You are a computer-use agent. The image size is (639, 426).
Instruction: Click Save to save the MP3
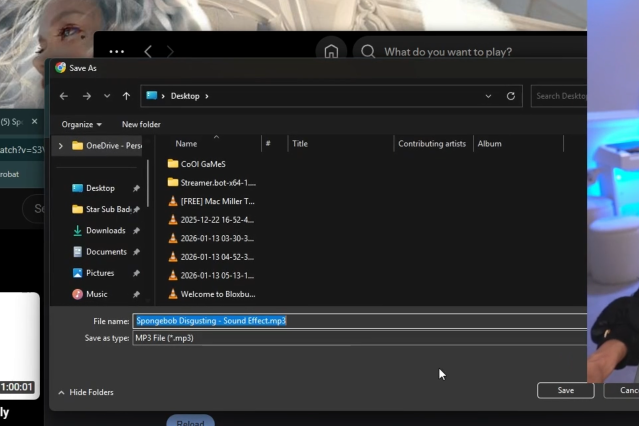(x=566, y=390)
